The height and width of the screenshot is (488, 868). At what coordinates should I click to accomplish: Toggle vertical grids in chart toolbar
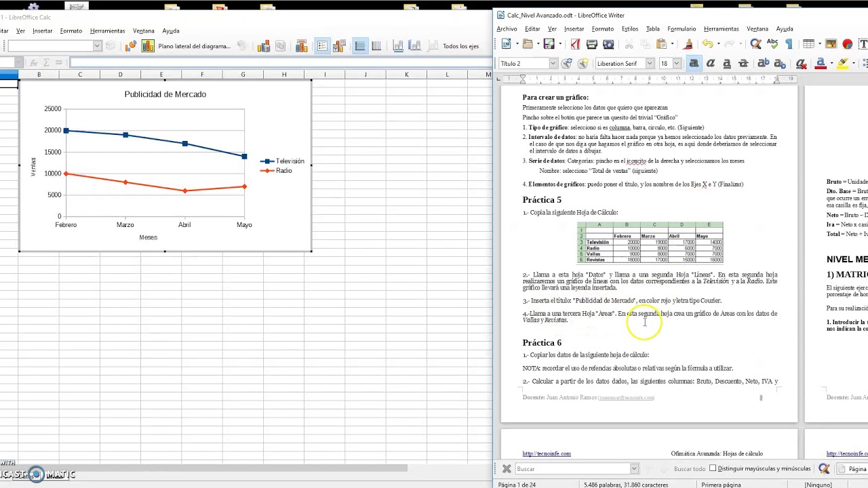point(376,46)
